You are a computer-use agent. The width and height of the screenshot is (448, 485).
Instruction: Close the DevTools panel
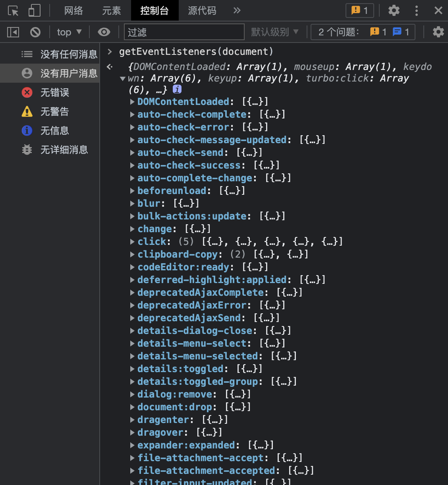438,10
